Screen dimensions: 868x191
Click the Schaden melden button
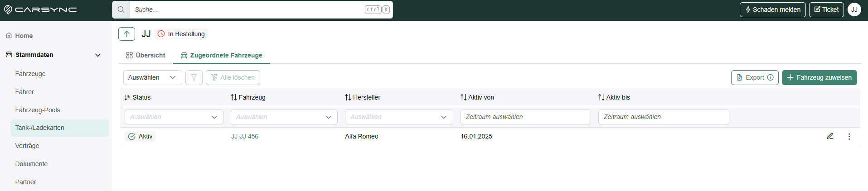(x=773, y=10)
